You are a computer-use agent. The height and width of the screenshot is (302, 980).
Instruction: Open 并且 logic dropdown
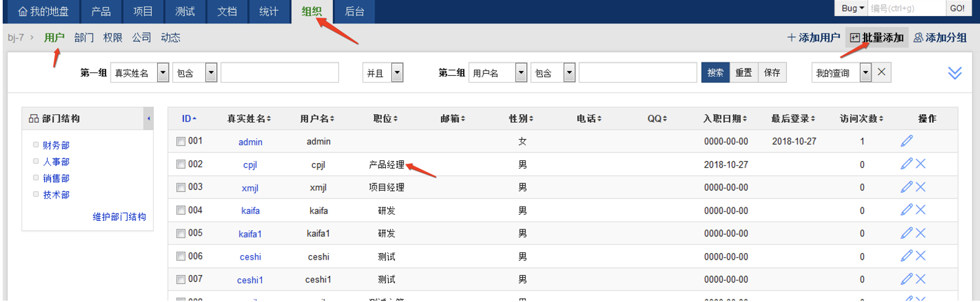(383, 72)
